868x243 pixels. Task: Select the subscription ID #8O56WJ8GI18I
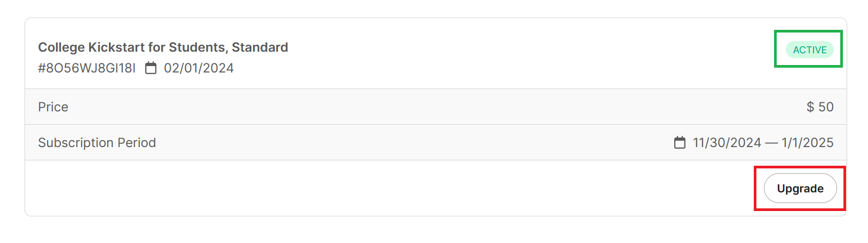coord(86,68)
